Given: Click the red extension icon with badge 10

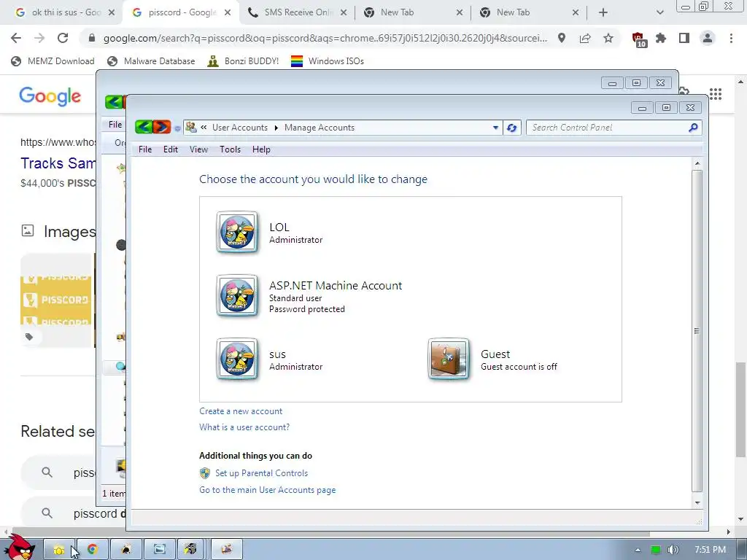Looking at the screenshot, I should tap(638, 39).
